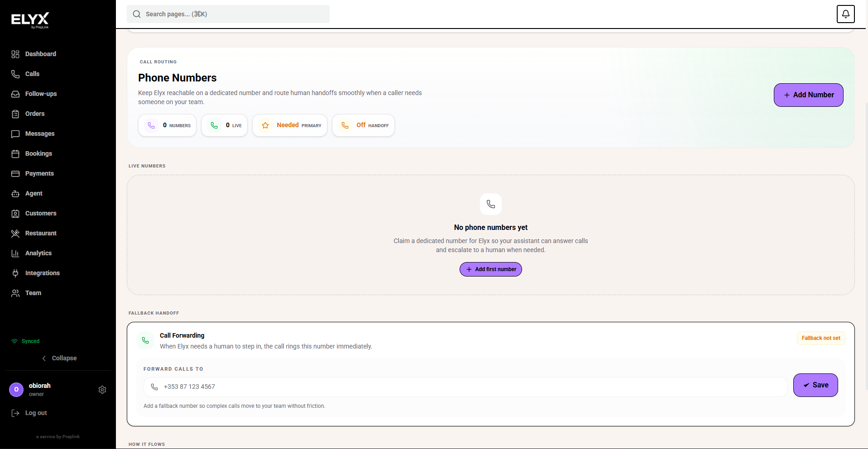
Task: Focus the Forward calls to number field
Action: click(465, 387)
